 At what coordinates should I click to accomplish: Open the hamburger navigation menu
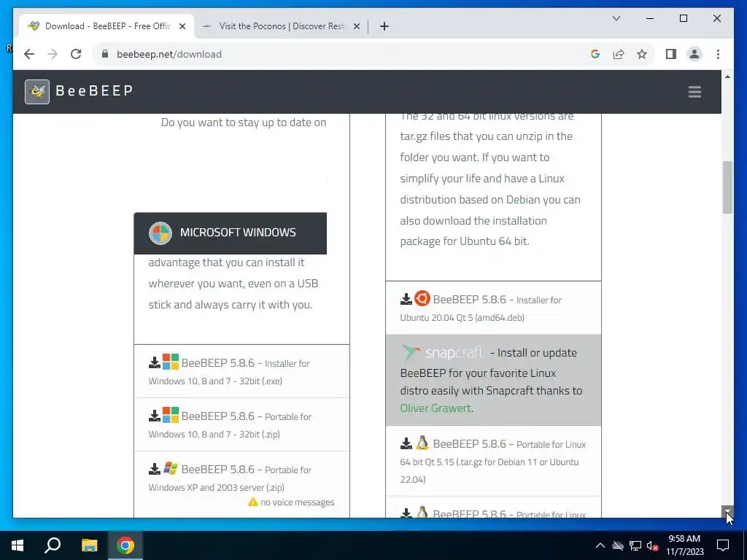(x=694, y=91)
